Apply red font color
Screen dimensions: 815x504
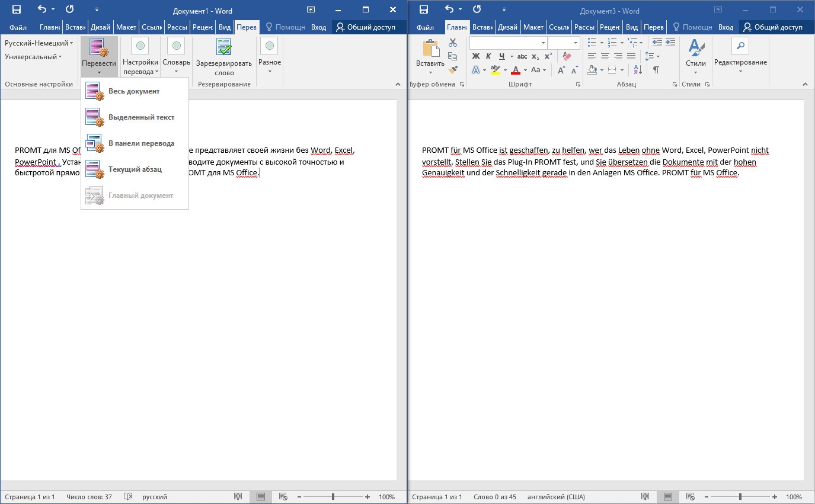point(515,70)
